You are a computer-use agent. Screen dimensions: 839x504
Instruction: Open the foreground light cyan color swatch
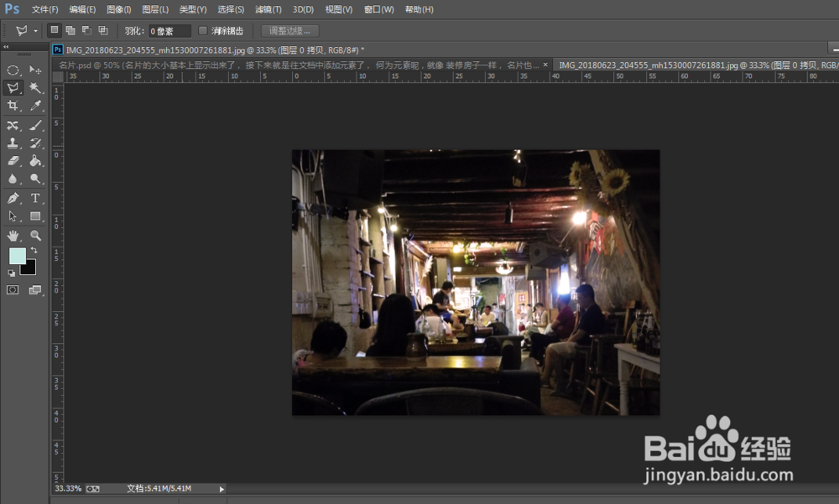[17, 257]
